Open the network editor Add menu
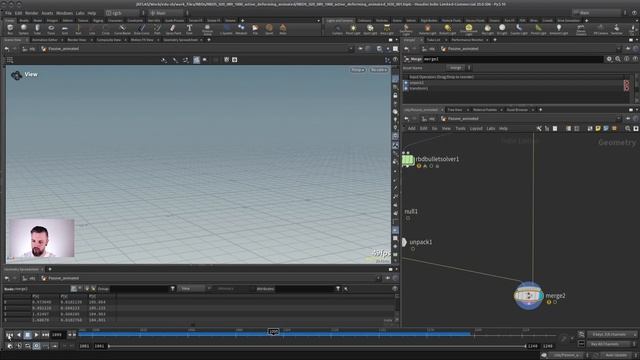Viewport: 640px width, 360px height. click(x=411, y=129)
